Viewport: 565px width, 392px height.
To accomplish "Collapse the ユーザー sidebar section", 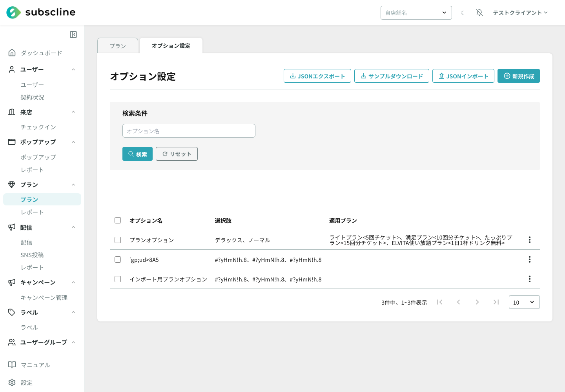I will [x=73, y=69].
